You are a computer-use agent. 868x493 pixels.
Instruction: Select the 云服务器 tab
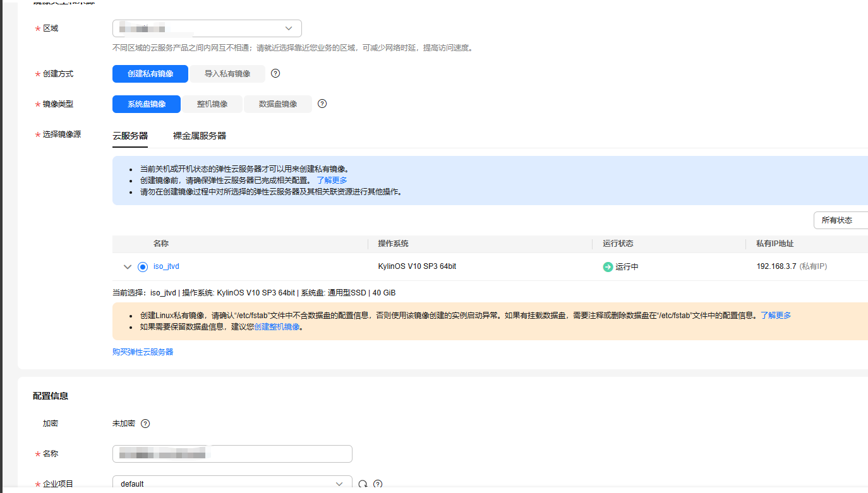point(130,136)
